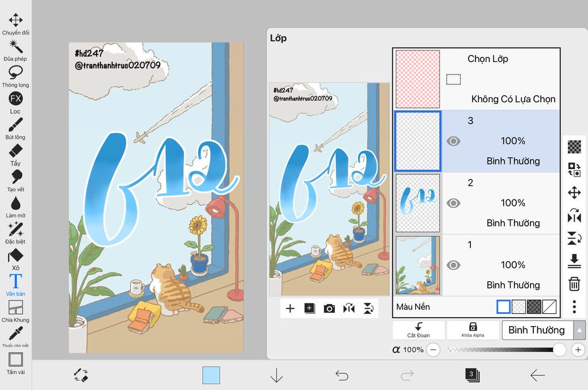The height and width of the screenshot is (390, 588).
Task: Click the alpha opacity slider handle
Action: tap(559, 350)
